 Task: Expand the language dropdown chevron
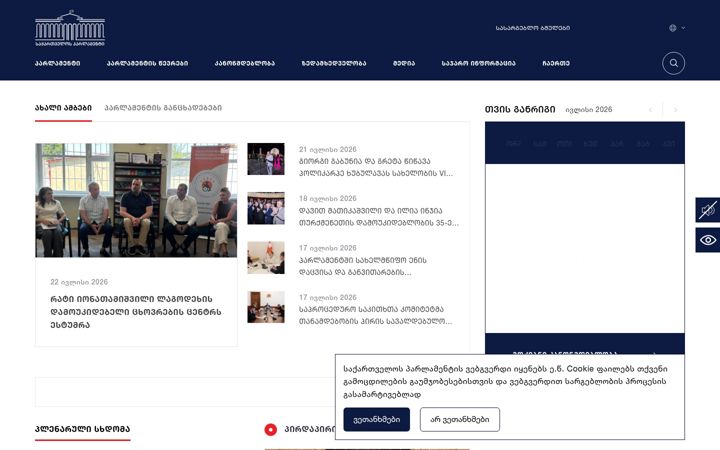(x=683, y=28)
